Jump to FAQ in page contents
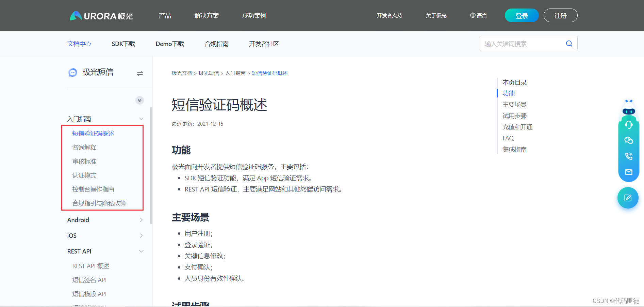The height and width of the screenshot is (307, 644). click(508, 138)
